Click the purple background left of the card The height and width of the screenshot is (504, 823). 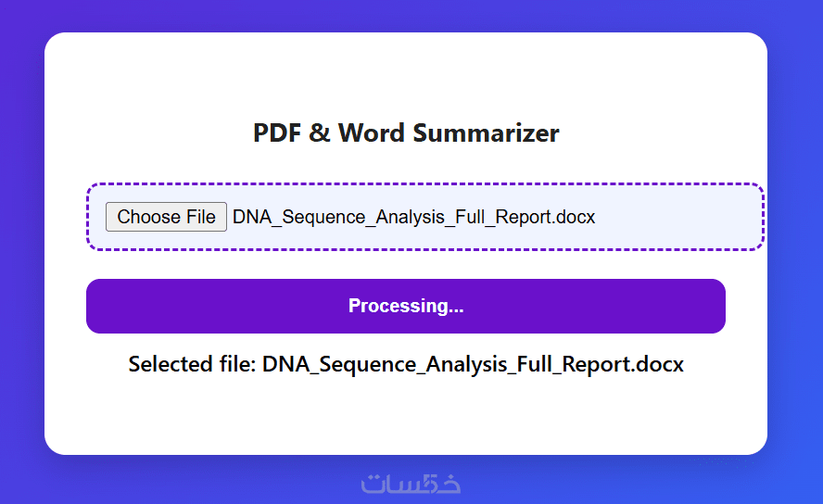(x=21, y=250)
